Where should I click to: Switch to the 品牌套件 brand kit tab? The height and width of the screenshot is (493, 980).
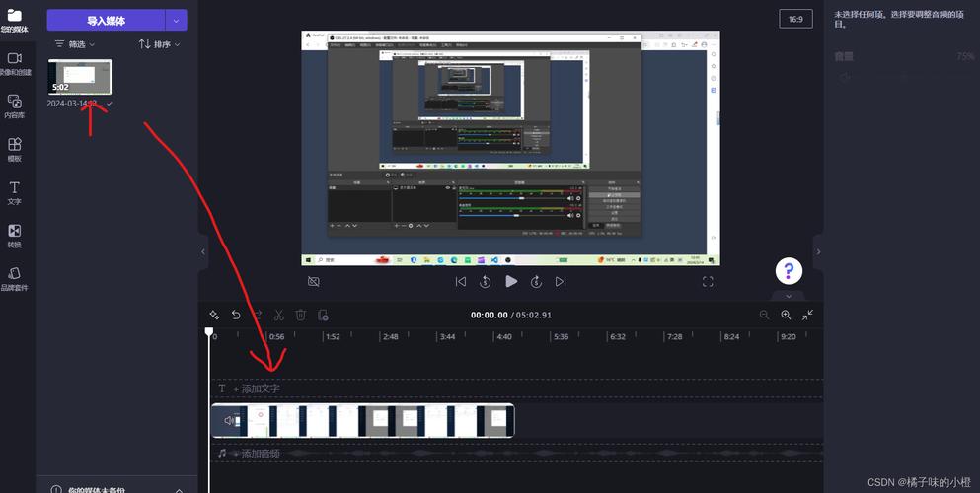[x=15, y=277]
